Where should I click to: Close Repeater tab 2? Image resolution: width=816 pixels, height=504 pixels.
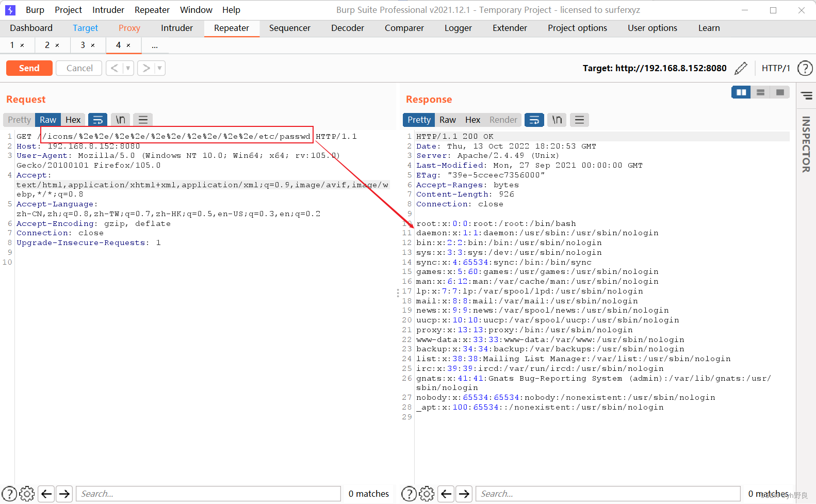pyautogui.click(x=57, y=45)
